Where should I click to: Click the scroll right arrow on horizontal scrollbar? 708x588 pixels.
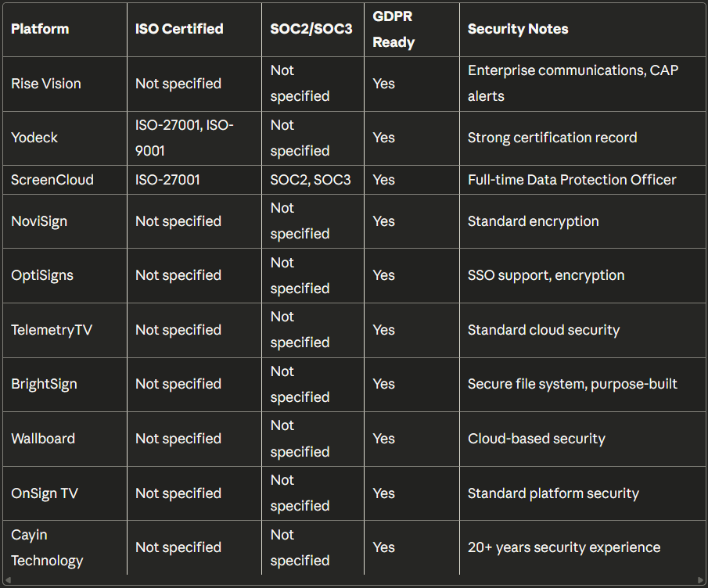pyautogui.click(x=700, y=580)
